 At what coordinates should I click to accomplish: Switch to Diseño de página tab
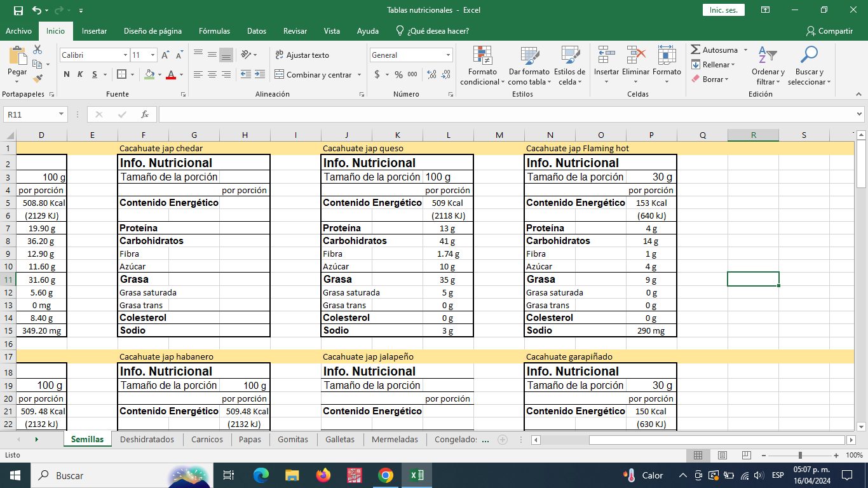pos(153,30)
